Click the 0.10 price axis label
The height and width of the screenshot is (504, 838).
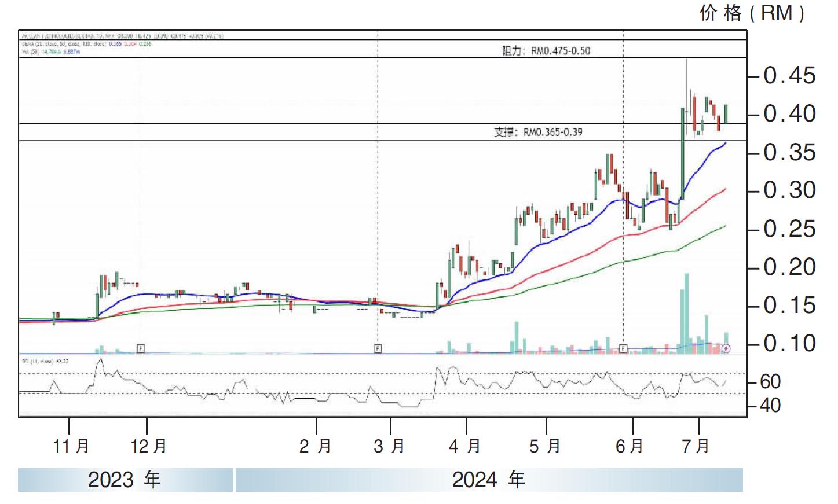pyautogui.click(x=789, y=344)
